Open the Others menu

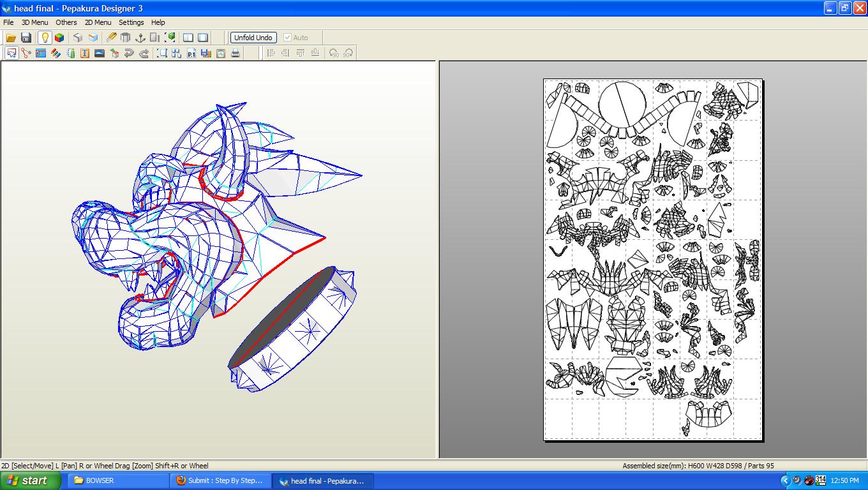[66, 22]
